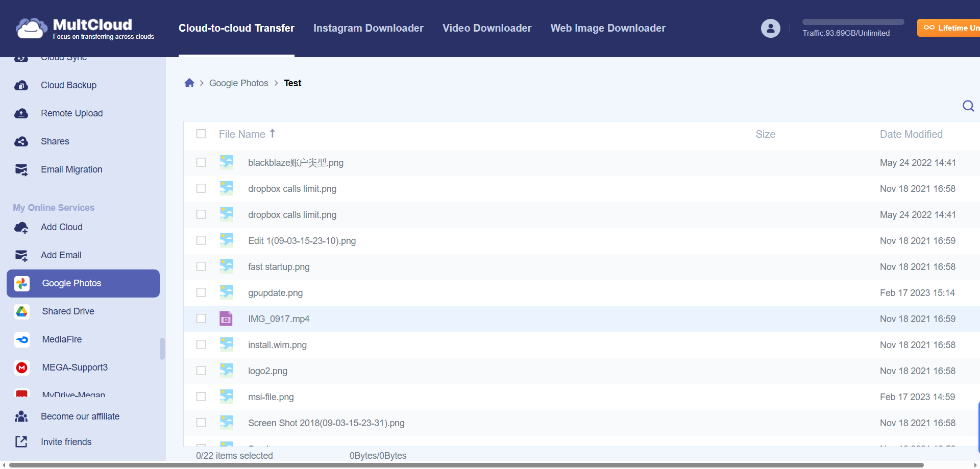Click the logo2.png image file icon
980x469 pixels.
(x=226, y=371)
